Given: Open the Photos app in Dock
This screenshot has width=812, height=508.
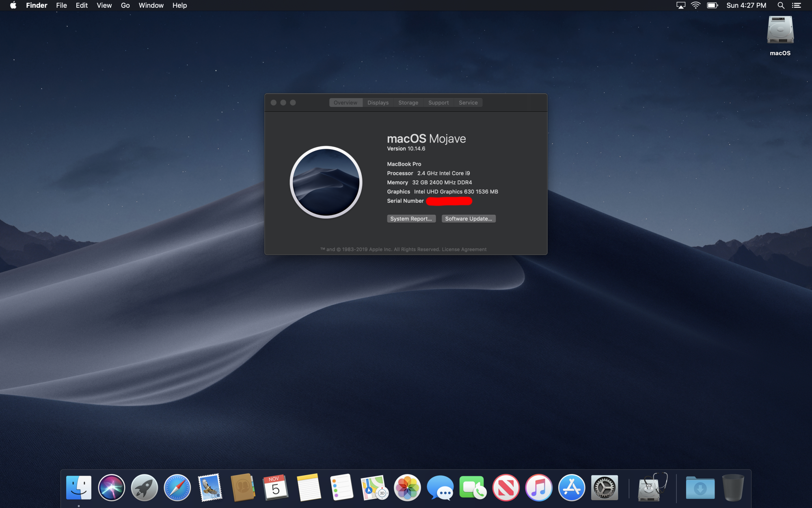Looking at the screenshot, I should [407, 487].
